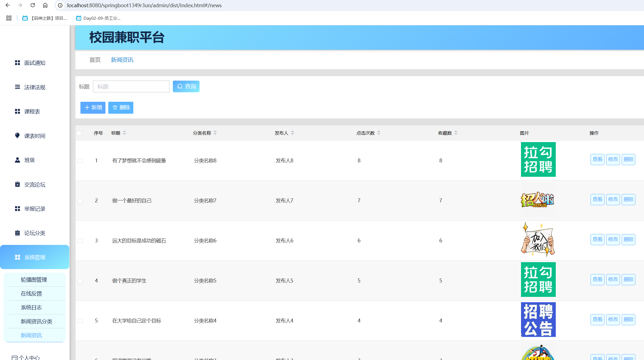The image size is (644, 360).
Task: Toggle the select-all checkbox in table header
Action: pos(79,133)
